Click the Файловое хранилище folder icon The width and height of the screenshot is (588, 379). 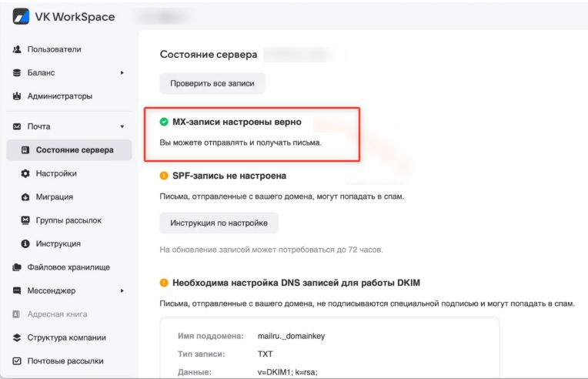17,267
